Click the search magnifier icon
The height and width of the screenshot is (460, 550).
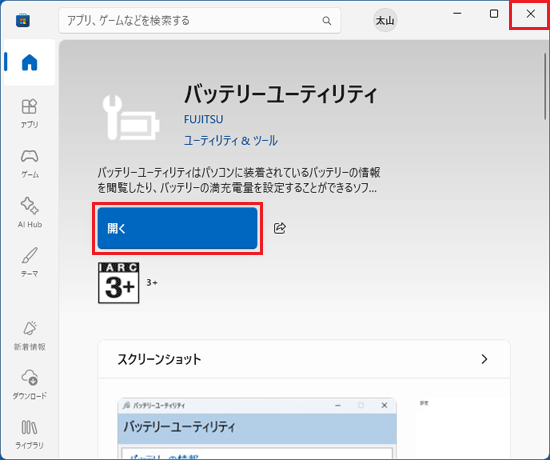(x=327, y=21)
